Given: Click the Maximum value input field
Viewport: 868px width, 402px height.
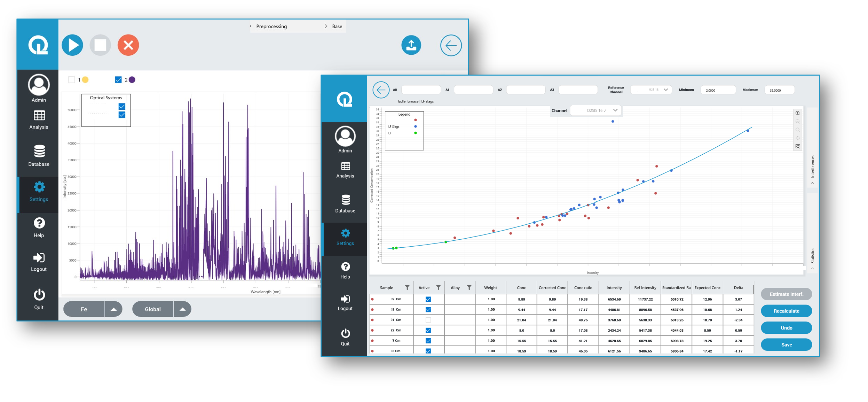Looking at the screenshot, I should click(x=779, y=90).
